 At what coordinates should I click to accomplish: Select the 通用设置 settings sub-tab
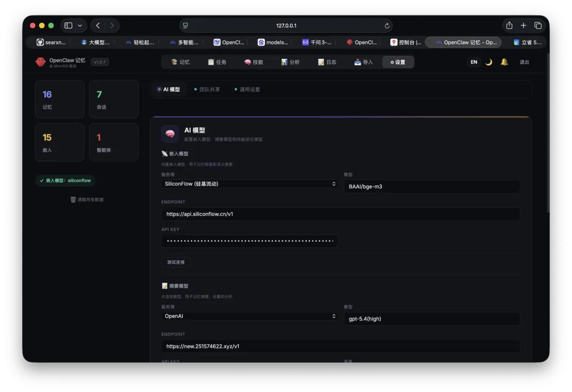tap(247, 90)
